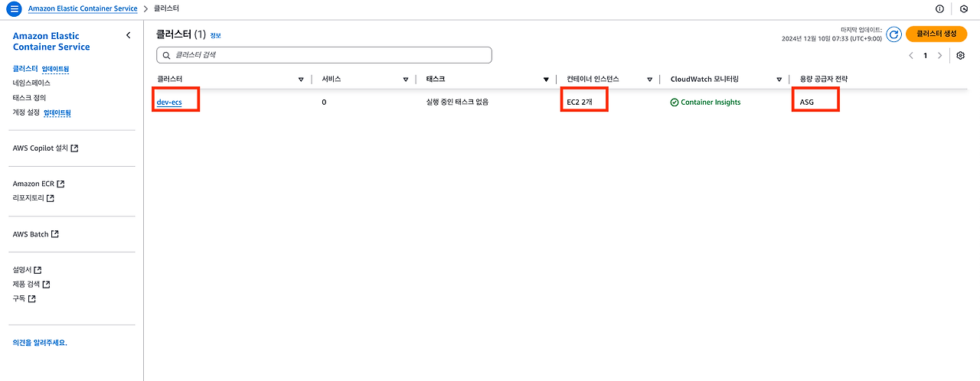Open 설명서 documentation link
Image resolution: width=980 pixels, height=381 pixels.
[x=22, y=270]
